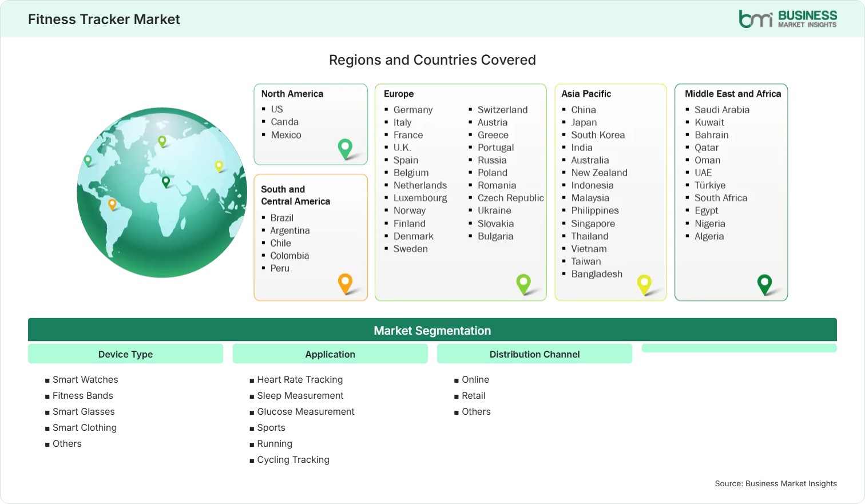Viewport: 865px width, 504px height.
Task: Click the dark green pin at globe center
Action: pos(166,182)
